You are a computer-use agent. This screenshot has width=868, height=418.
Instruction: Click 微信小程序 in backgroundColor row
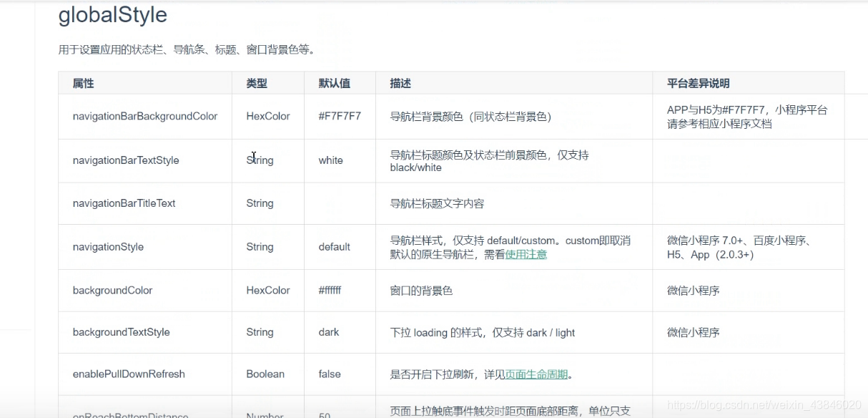tap(693, 291)
